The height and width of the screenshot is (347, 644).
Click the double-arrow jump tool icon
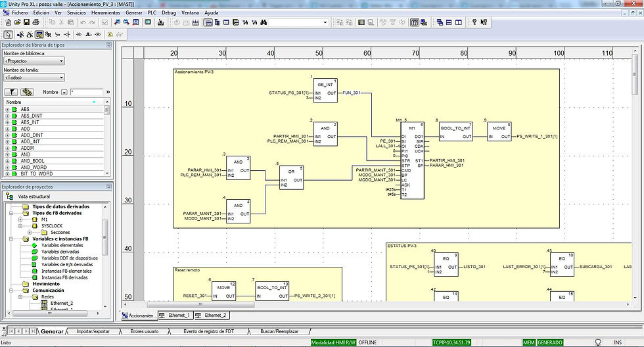79,34
